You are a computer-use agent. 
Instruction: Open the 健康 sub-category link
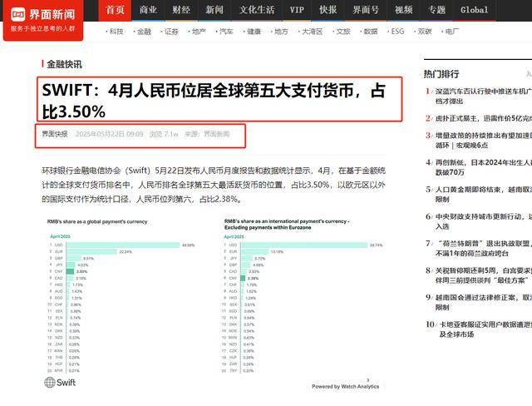click(252, 32)
